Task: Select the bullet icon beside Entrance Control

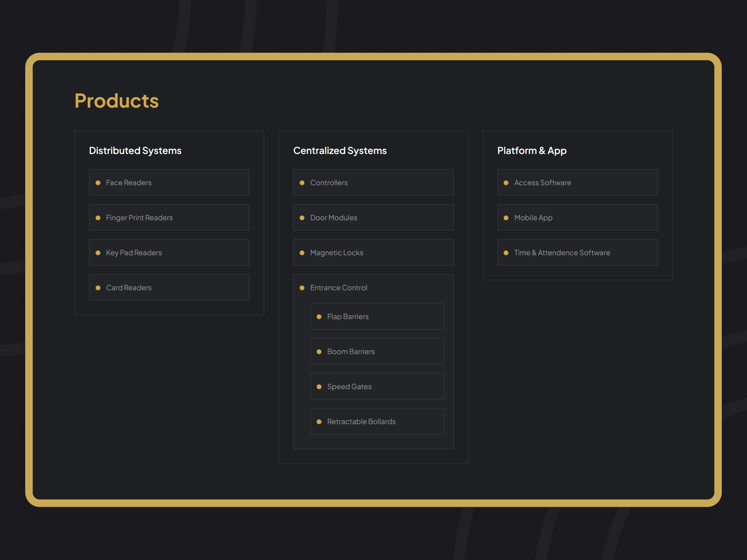Action: click(x=302, y=287)
